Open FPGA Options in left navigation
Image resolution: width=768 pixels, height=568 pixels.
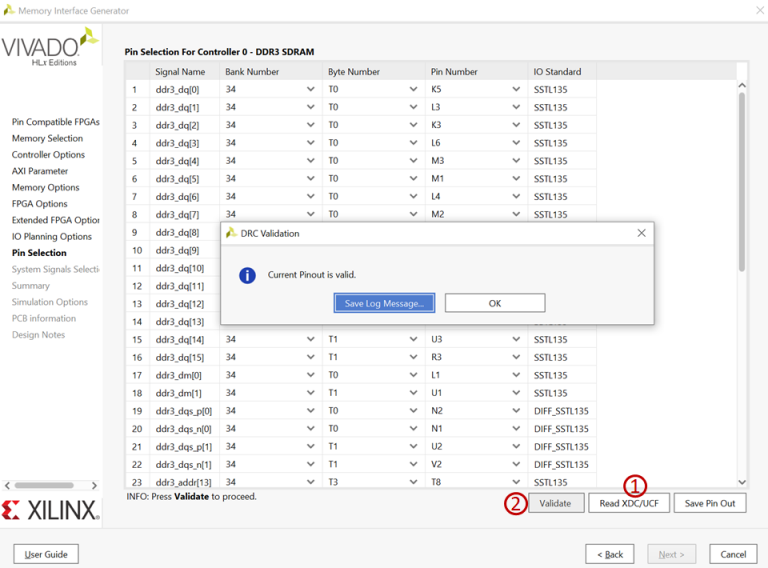[x=40, y=204]
